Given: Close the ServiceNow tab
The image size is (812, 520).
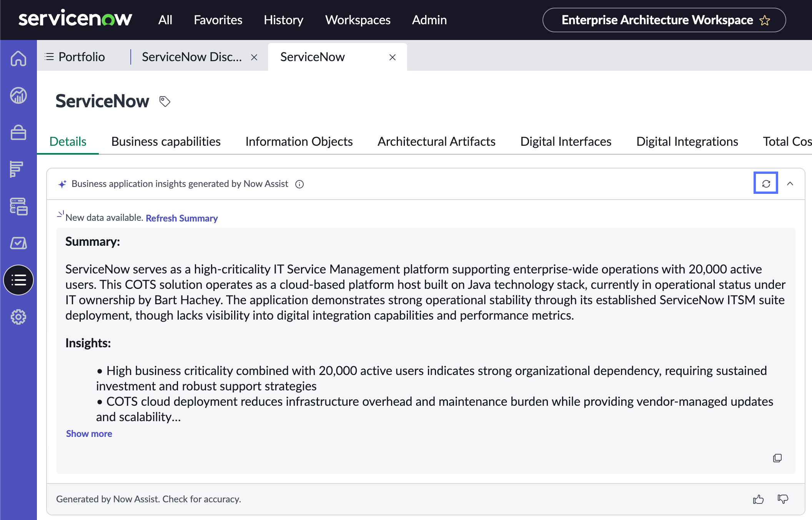Looking at the screenshot, I should coord(393,57).
